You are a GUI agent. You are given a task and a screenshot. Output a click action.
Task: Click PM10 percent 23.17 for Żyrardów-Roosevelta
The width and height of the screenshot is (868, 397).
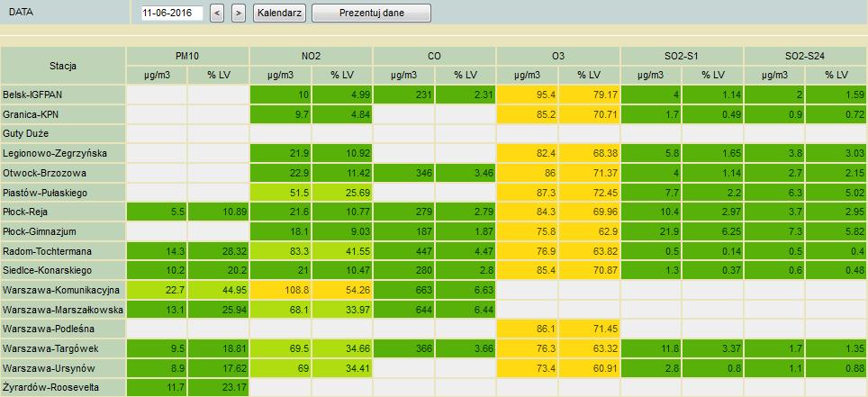[219, 388]
